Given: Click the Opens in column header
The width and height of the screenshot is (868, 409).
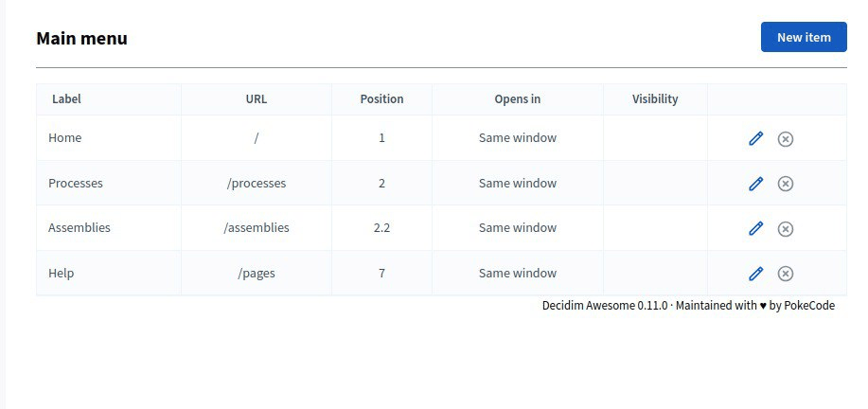Looking at the screenshot, I should pyautogui.click(x=518, y=99).
